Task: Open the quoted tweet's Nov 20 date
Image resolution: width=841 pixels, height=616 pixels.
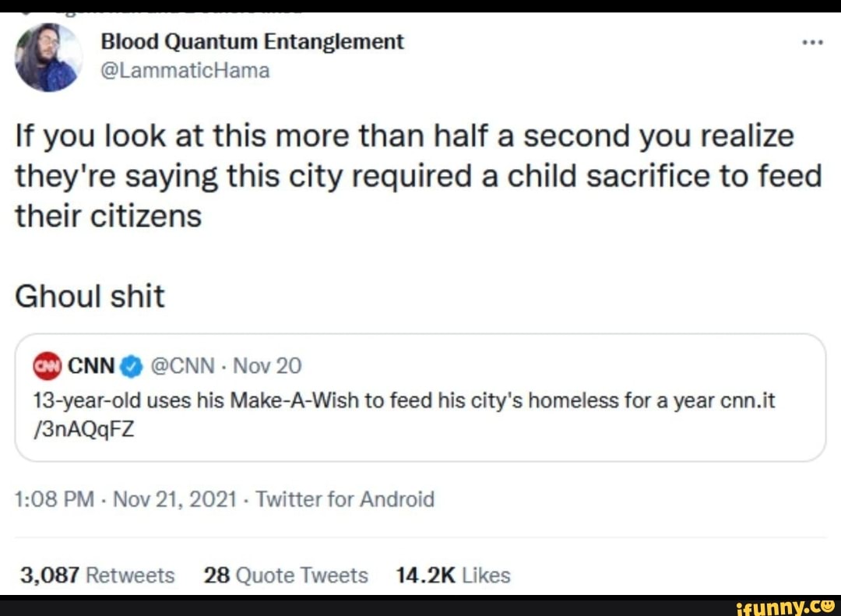Action: [x=266, y=366]
